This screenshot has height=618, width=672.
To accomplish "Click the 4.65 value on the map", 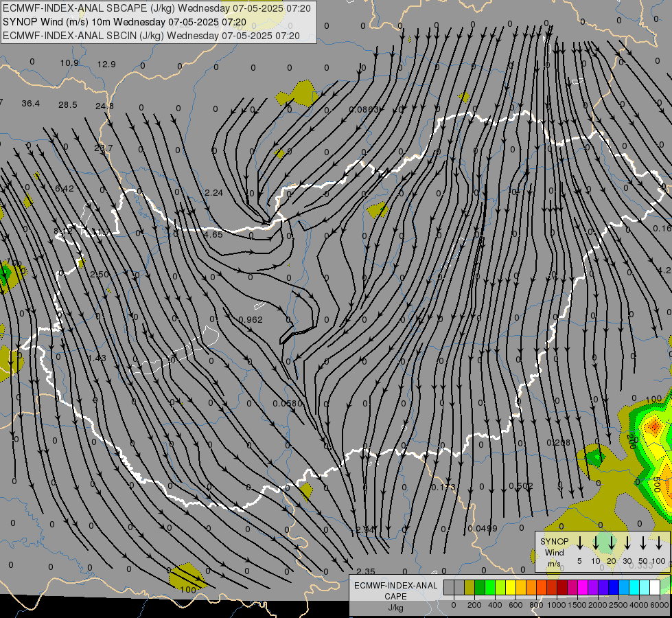I will click(x=213, y=235).
